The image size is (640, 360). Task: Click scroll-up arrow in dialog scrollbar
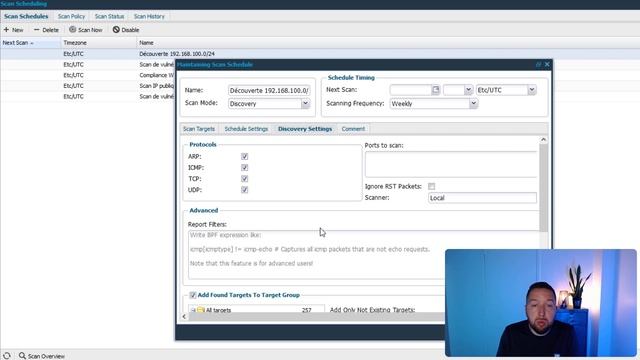(x=543, y=140)
